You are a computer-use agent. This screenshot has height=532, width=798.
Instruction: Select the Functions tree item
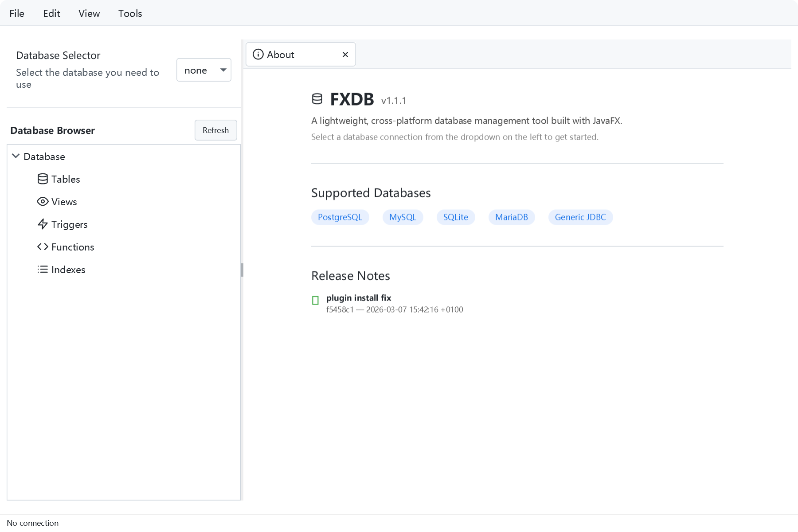tap(124, 247)
